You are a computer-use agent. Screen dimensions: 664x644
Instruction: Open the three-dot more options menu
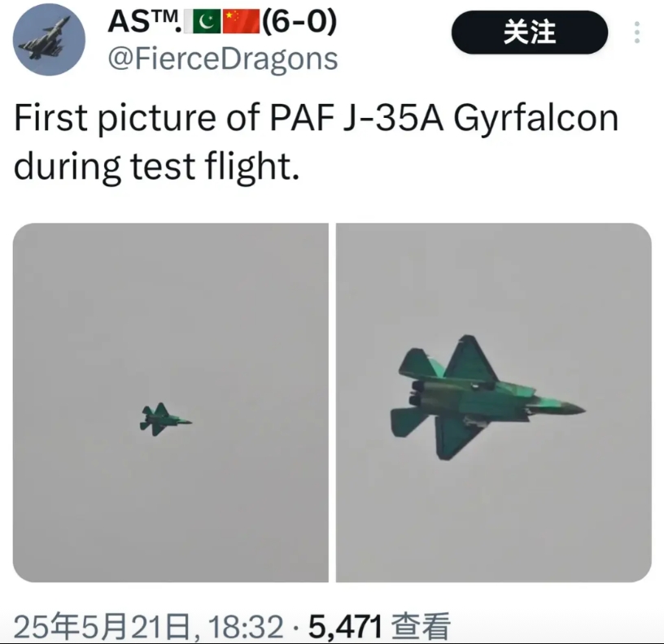(637, 33)
